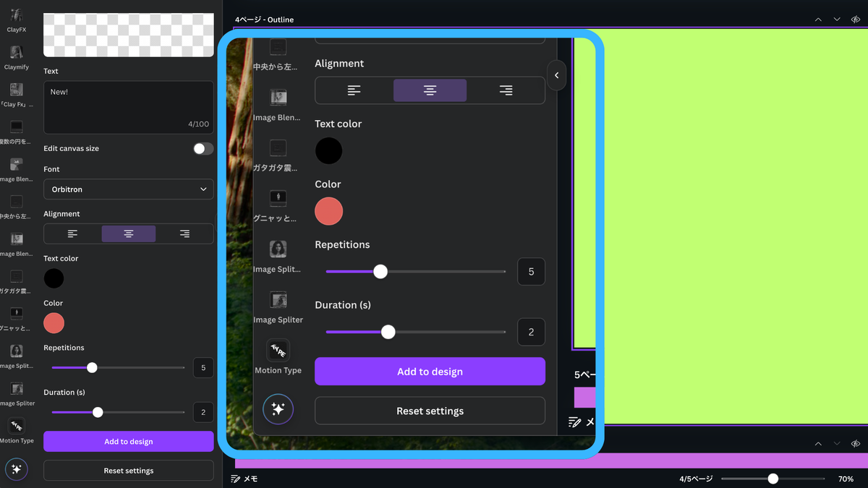The height and width of the screenshot is (488, 868).
Task: Open the black Text color swatch in left panel
Action: tap(54, 278)
